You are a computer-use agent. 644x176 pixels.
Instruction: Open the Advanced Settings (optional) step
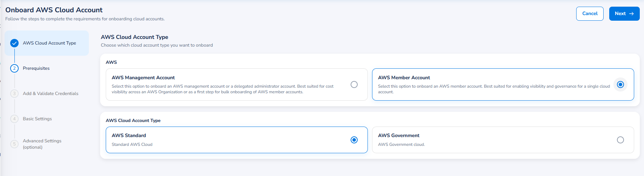pyautogui.click(x=42, y=144)
